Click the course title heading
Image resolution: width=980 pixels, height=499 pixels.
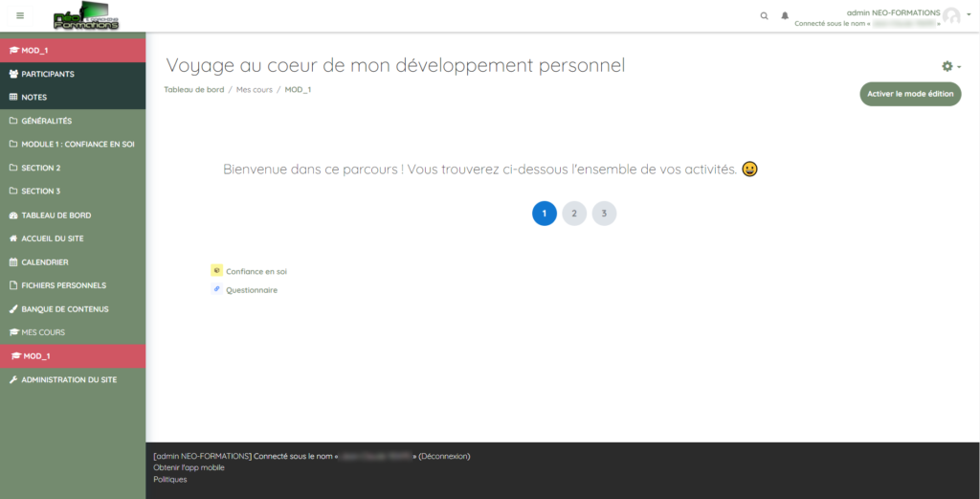click(395, 65)
